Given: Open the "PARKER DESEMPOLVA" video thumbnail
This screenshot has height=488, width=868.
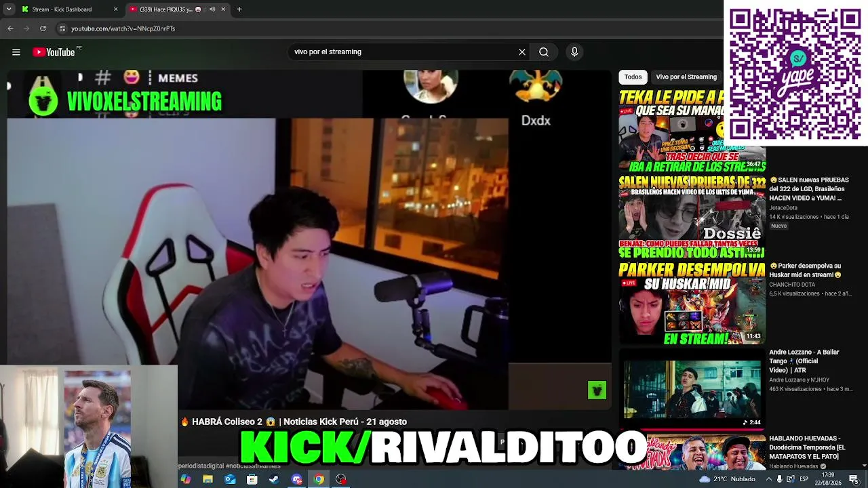Looking at the screenshot, I should tap(692, 304).
